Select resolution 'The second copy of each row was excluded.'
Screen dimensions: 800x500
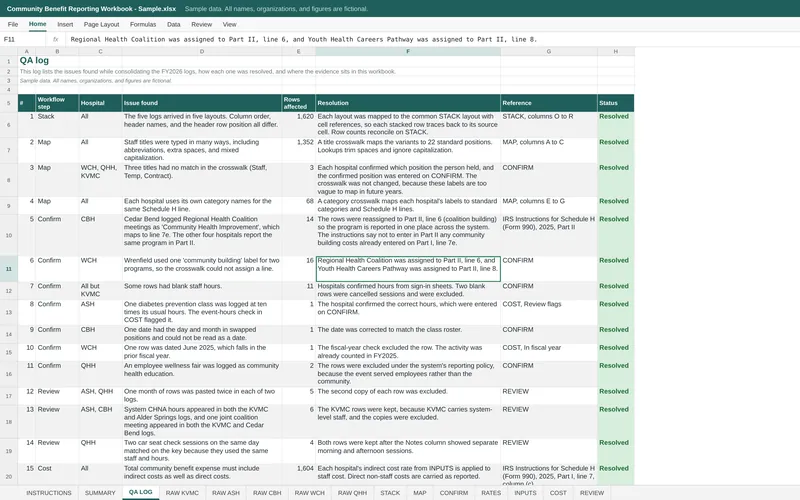(x=408, y=396)
